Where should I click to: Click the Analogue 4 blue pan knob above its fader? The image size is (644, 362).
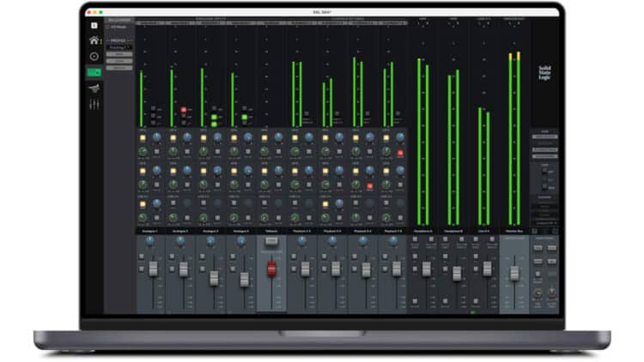[x=241, y=241]
